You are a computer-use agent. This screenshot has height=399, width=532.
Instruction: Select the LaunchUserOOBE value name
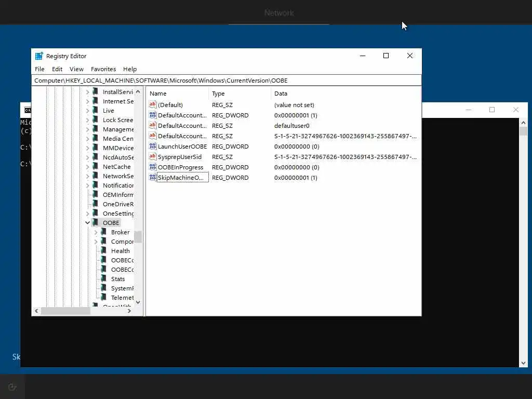182,146
